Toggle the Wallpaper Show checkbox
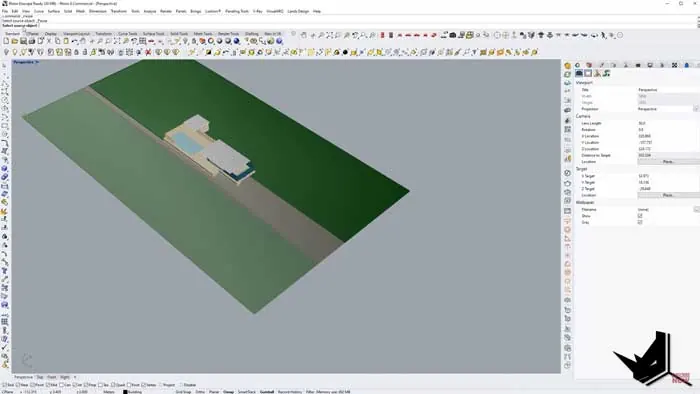 (640, 216)
